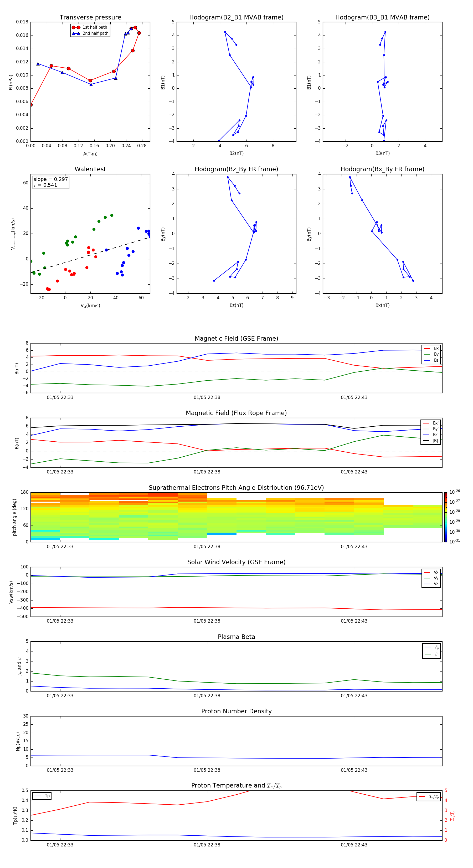Viewport: 473px width, 868px height.
Task: Click the 'WalenTest' plot title
Action: click(90, 169)
